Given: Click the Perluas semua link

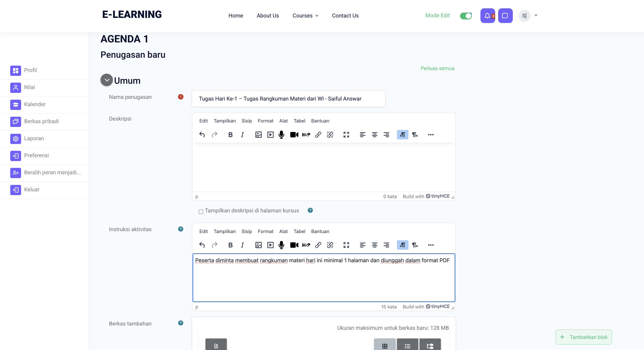Looking at the screenshot, I should point(437,68).
